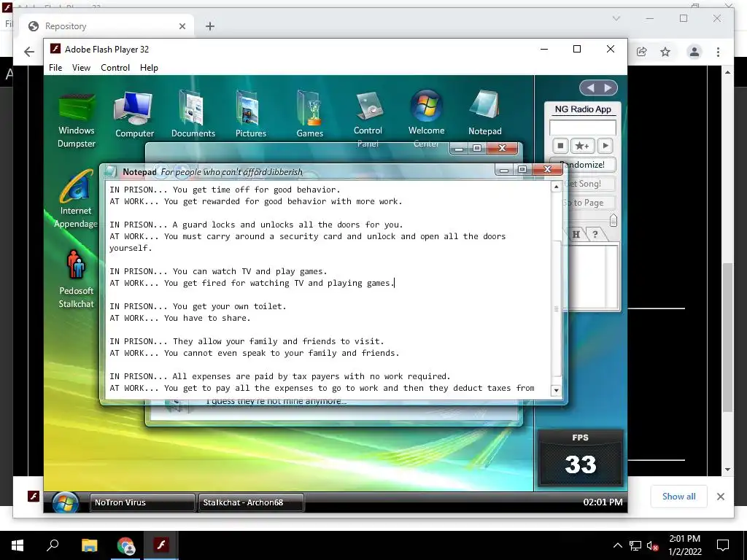Screen dimensions: 747x560
Task: Close the Repository browser tab
Action: pyautogui.click(x=182, y=26)
